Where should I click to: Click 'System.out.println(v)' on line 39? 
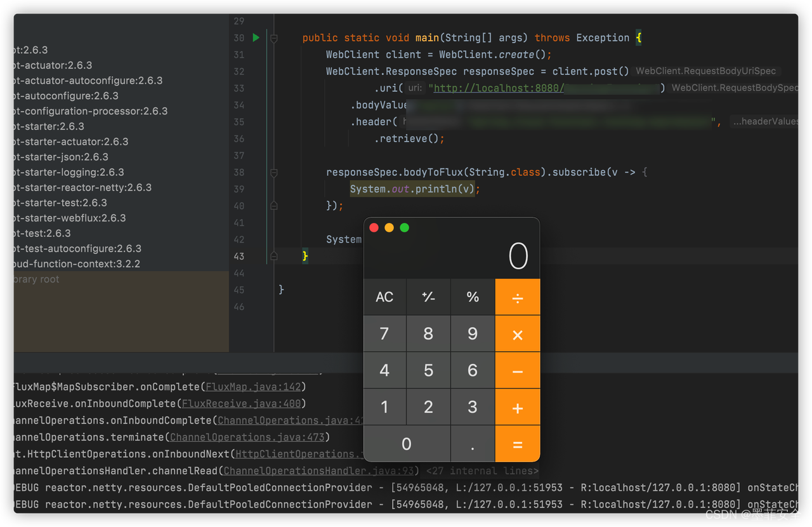[x=412, y=189]
